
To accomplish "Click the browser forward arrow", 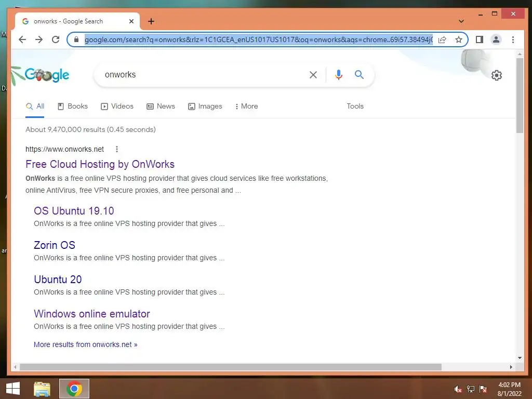I will point(39,39).
